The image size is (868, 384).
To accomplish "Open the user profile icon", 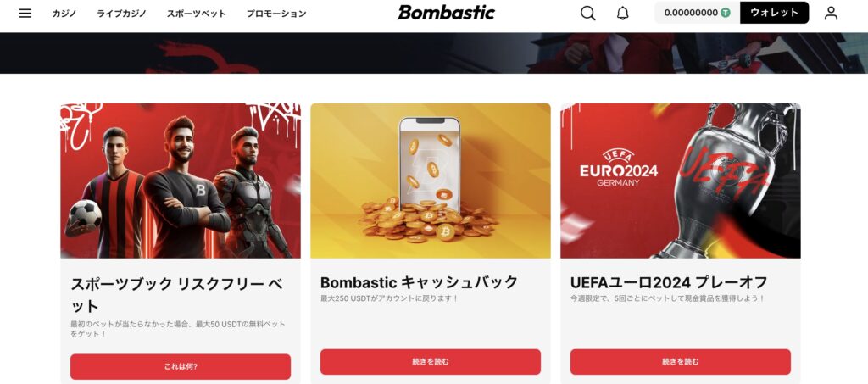I will tap(831, 14).
